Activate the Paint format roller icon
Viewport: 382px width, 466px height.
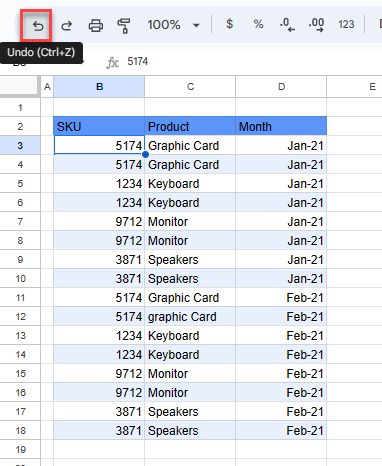(124, 26)
